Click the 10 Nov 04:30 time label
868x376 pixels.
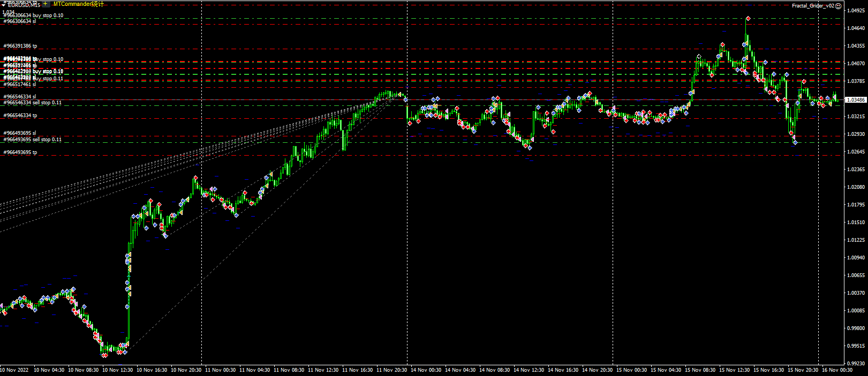click(x=49, y=370)
